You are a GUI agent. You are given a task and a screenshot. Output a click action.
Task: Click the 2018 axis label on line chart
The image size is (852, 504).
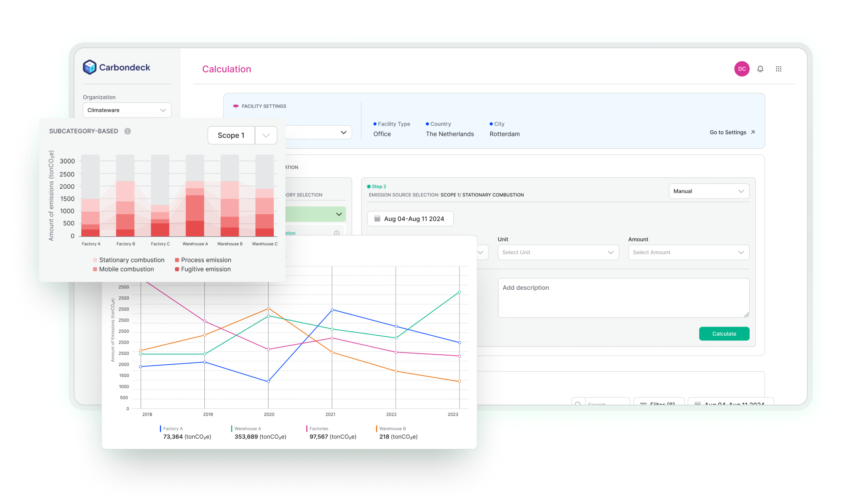[x=147, y=414]
